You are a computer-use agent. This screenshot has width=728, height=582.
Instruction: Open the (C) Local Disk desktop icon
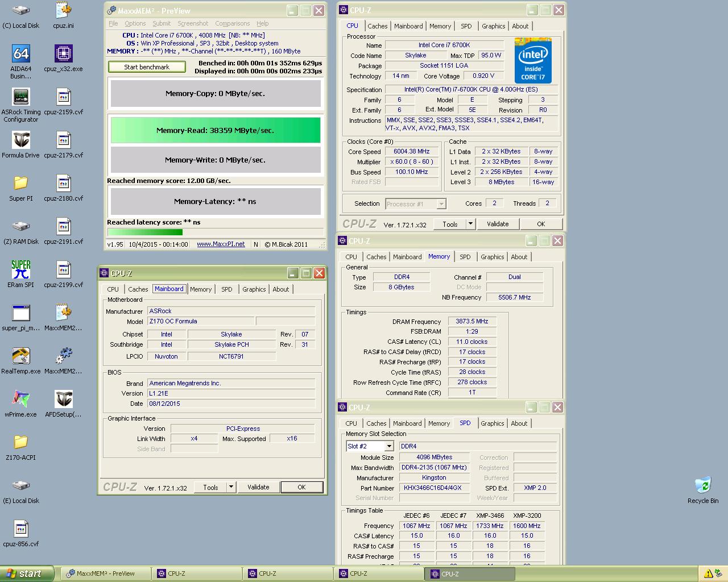coord(21,15)
